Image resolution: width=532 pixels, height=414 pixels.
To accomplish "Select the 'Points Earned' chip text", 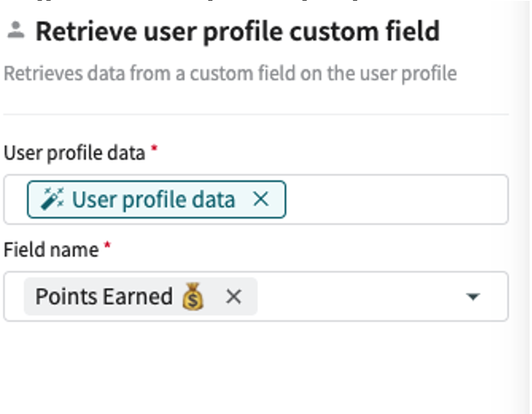I will 103,296.
